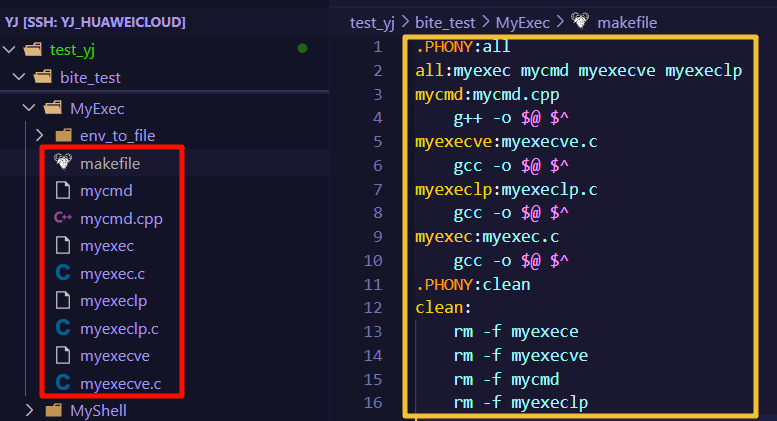Click 'rm -f mycmd' on line 15
The height and width of the screenshot is (421, 777).
pos(506,379)
